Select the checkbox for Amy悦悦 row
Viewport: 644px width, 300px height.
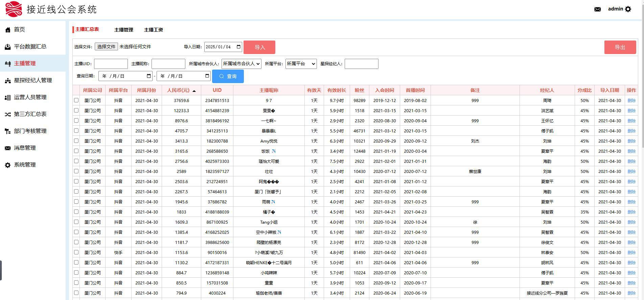point(76,141)
